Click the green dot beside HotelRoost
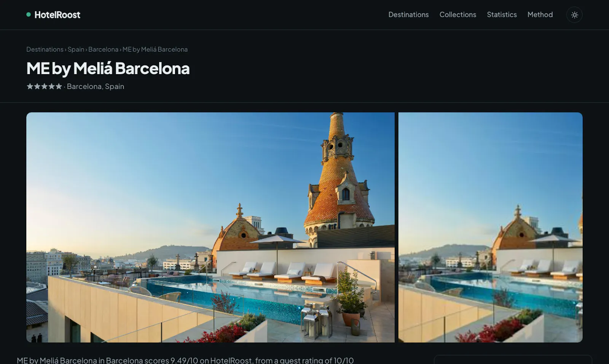This screenshot has width=609, height=364. point(29,14)
